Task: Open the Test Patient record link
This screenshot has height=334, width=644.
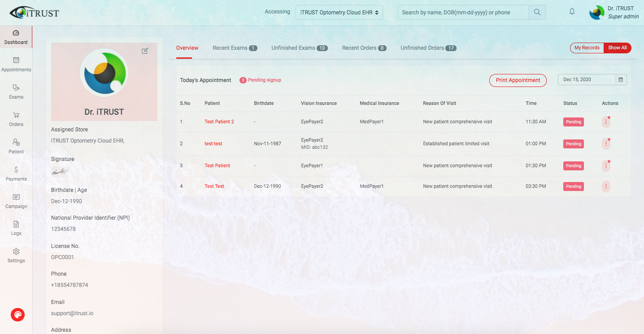Action: point(218,165)
